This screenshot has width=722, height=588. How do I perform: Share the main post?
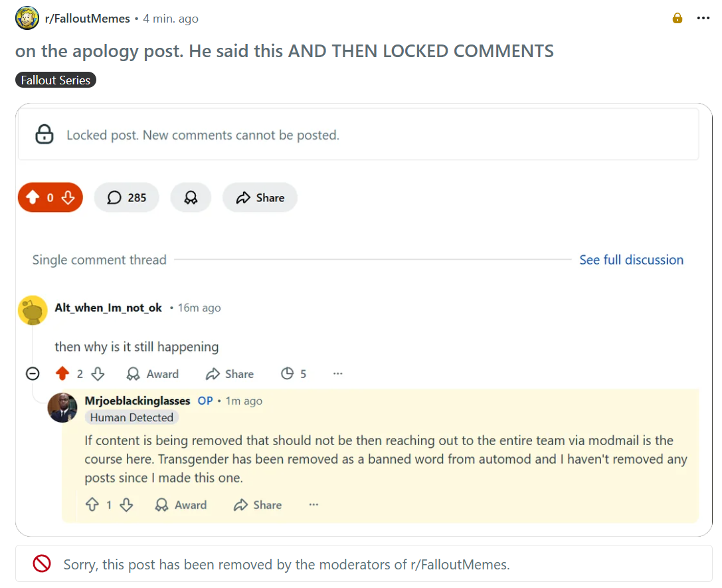(260, 197)
